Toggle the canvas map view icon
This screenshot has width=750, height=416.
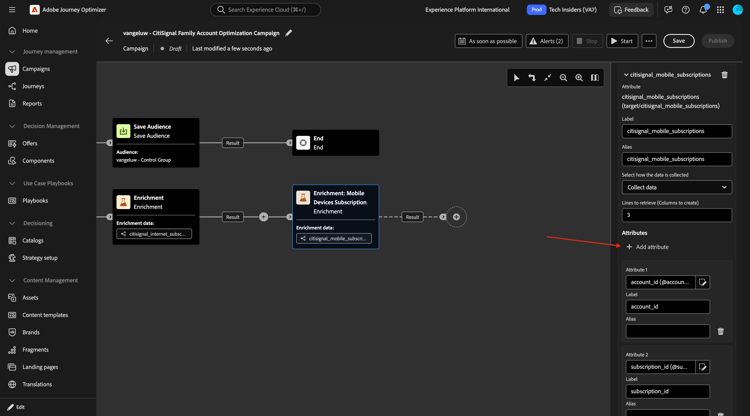pos(595,78)
